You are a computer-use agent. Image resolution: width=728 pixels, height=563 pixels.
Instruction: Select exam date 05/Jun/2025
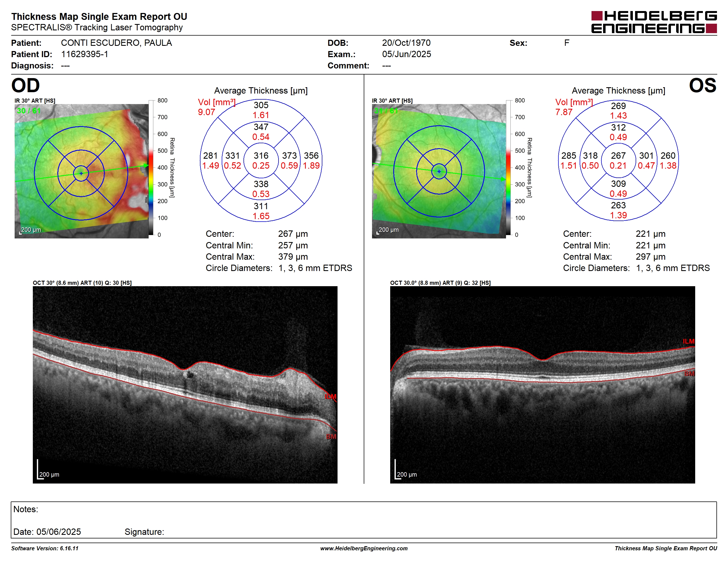pyautogui.click(x=407, y=54)
